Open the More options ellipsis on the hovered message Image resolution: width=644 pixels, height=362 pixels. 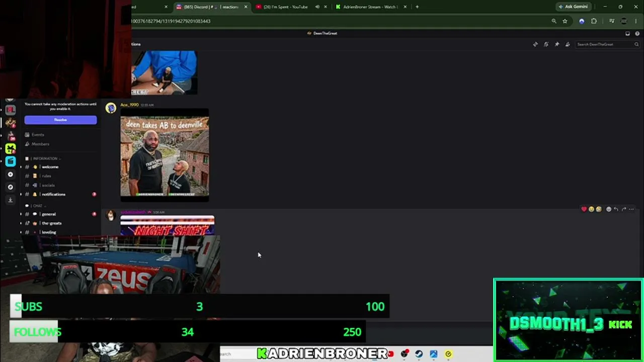click(631, 209)
